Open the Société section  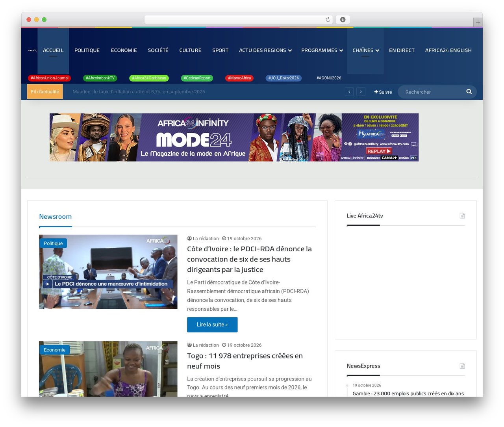pos(158,50)
